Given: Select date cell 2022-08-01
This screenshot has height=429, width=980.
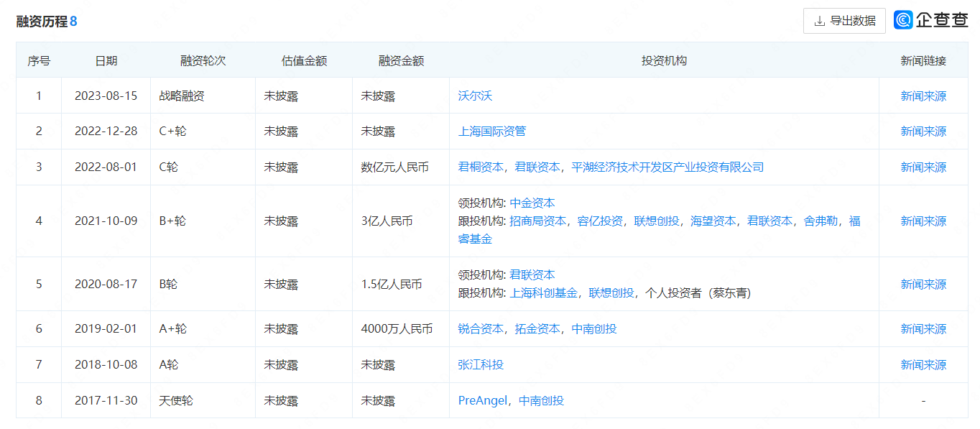Looking at the screenshot, I should (x=106, y=167).
